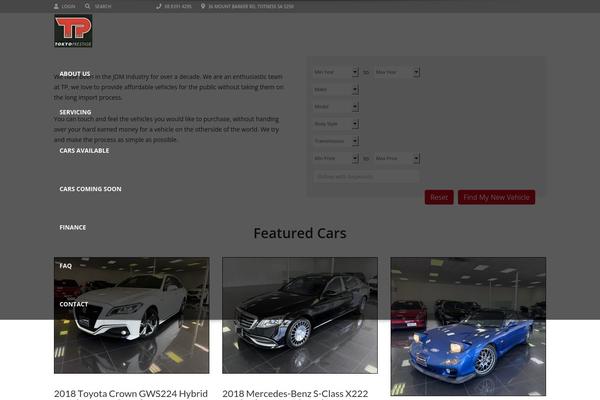Open the white Toyota Crown photo

132,315
